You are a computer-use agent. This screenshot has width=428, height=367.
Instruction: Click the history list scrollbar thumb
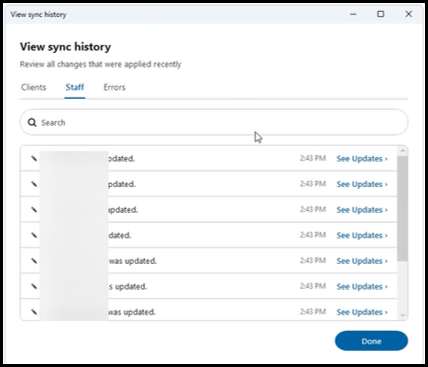(x=403, y=208)
